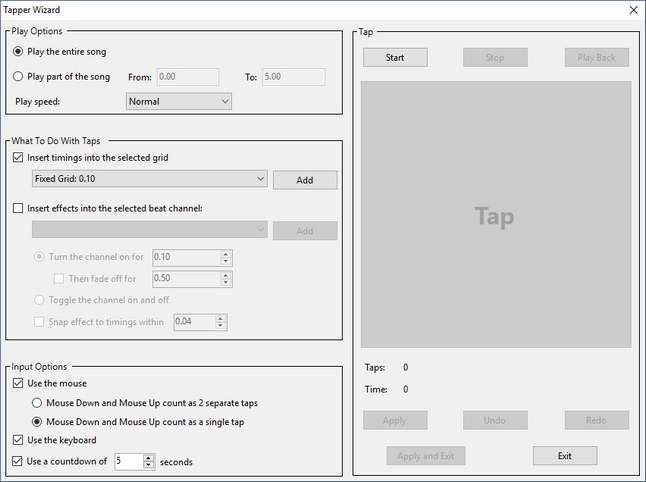Toggle Insert timings into the selected grid

(18, 158)
